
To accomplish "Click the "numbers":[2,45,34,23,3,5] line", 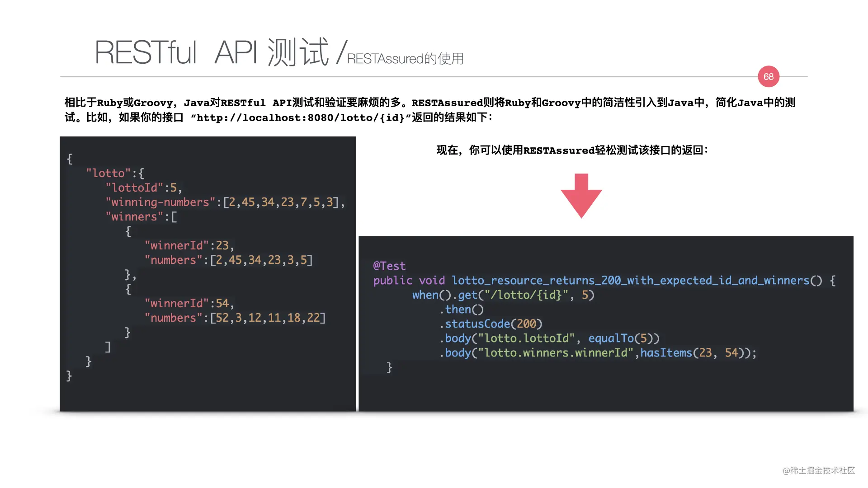I will click(228, 260).
